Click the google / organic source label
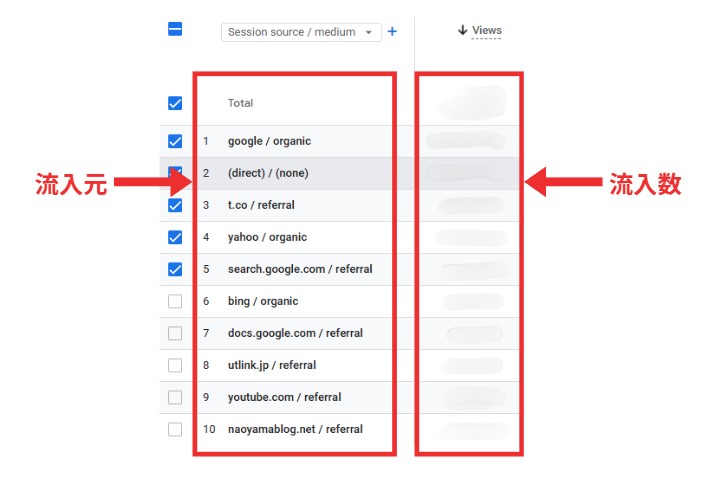 click(267, 141)
